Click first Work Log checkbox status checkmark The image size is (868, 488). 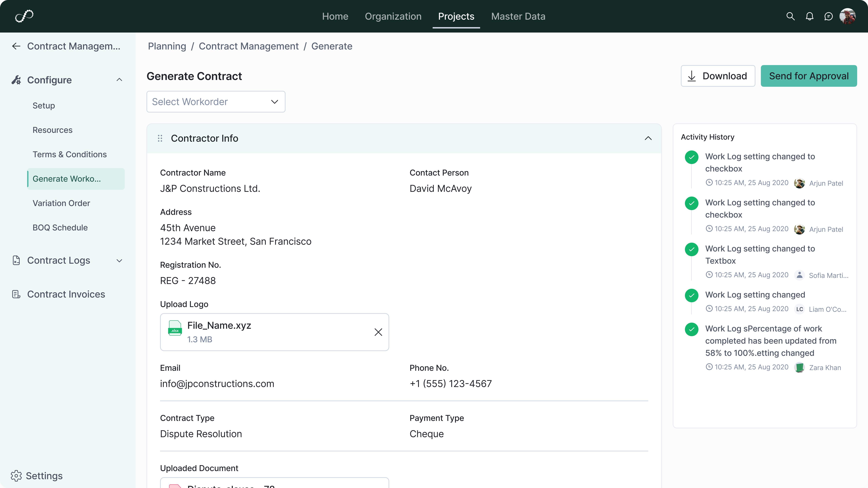[x=692, y=157]
